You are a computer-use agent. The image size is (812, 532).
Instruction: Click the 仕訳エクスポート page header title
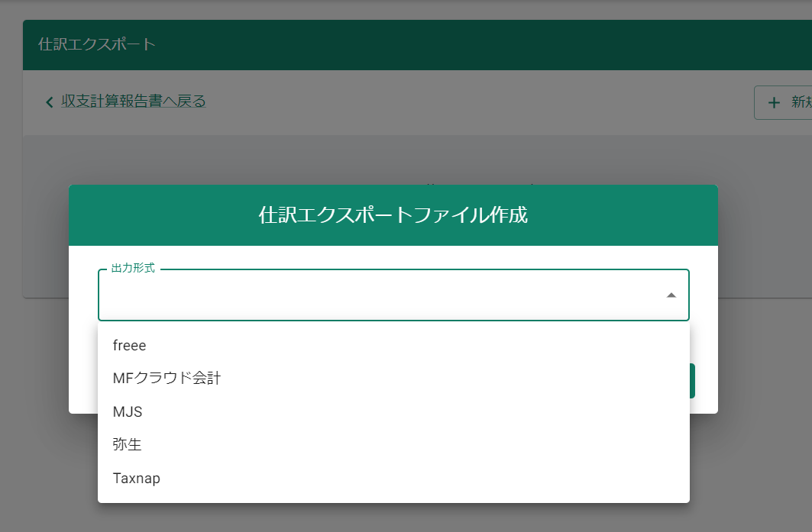pyautogui.click(x=97, y=44)
